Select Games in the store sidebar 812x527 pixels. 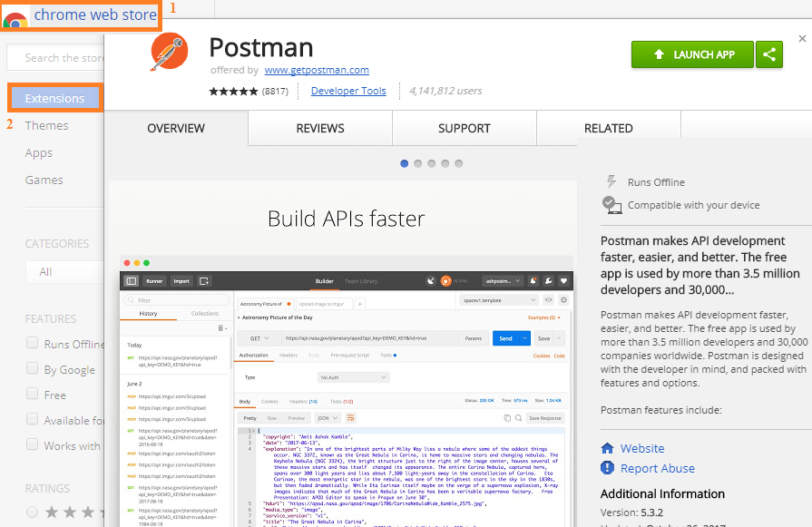44,181
